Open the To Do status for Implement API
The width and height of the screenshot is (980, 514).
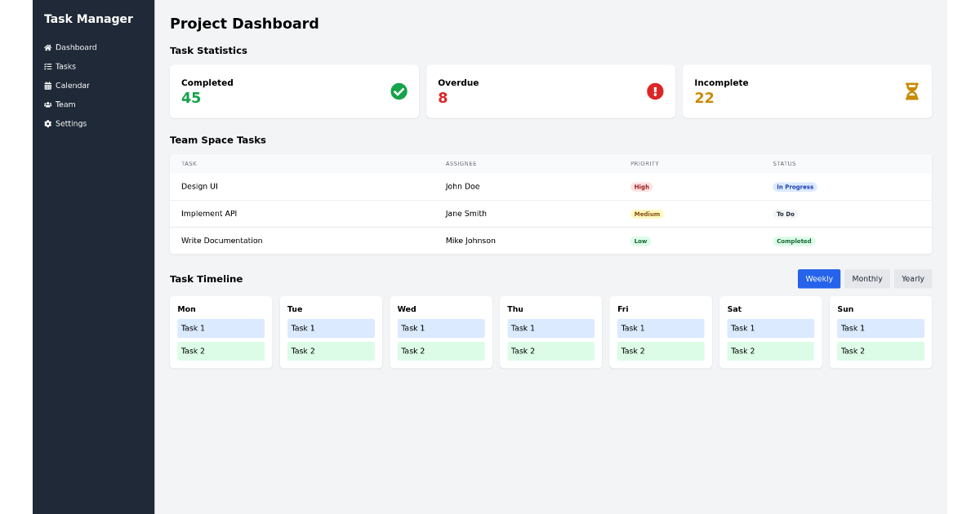pyautogui.click(x=785, y=214)
